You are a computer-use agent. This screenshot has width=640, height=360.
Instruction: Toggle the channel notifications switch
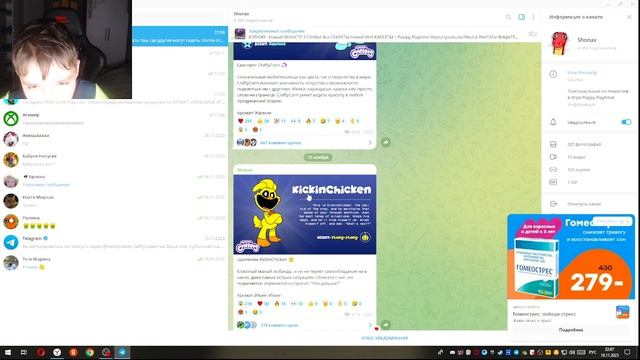(626, 122)
